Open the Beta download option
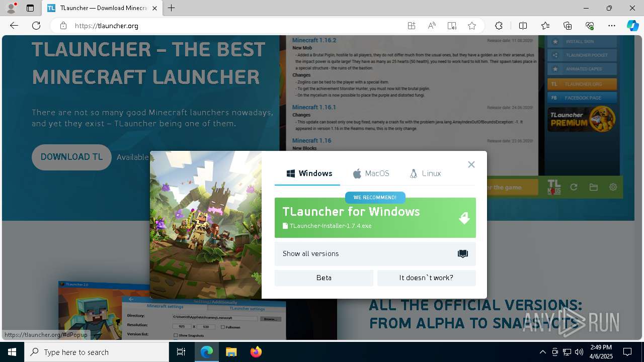This screenshot has height=362, width=644. coord(324,278)
